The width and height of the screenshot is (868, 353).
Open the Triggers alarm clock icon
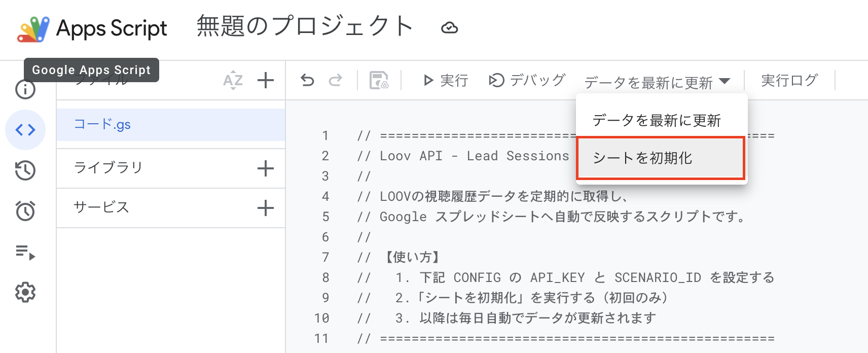(25, 211)
